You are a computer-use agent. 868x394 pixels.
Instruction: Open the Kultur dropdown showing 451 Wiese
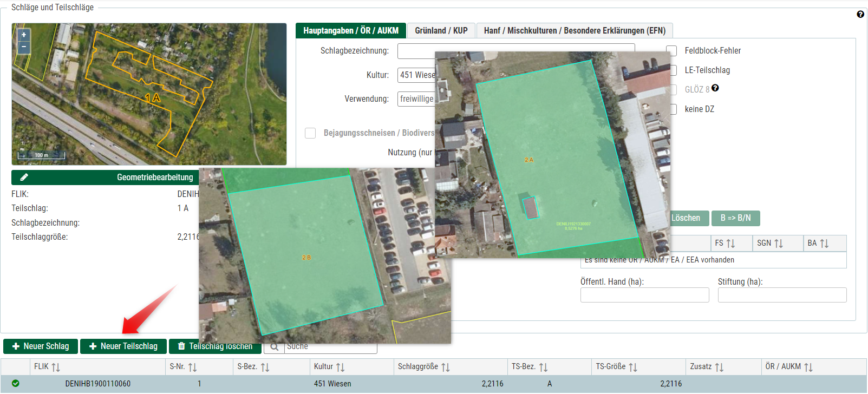click(x=417, y=75)
